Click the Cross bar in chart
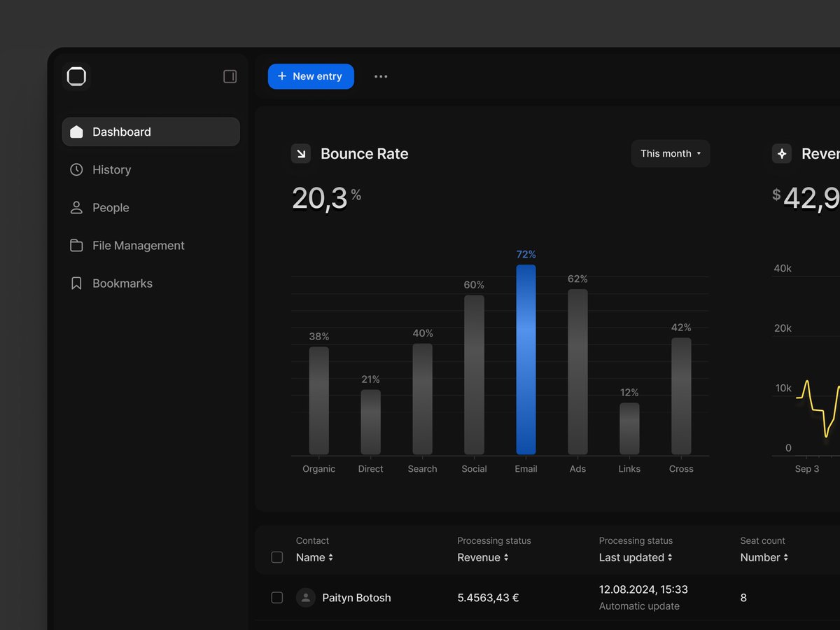This screenshot has height=630, width=840. point(681,396)
